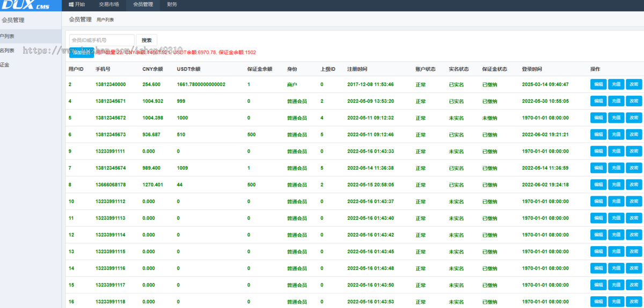Edit user 13812340000 via 编辑
Viewport: 644px width, 308px height.
(598, 84)
